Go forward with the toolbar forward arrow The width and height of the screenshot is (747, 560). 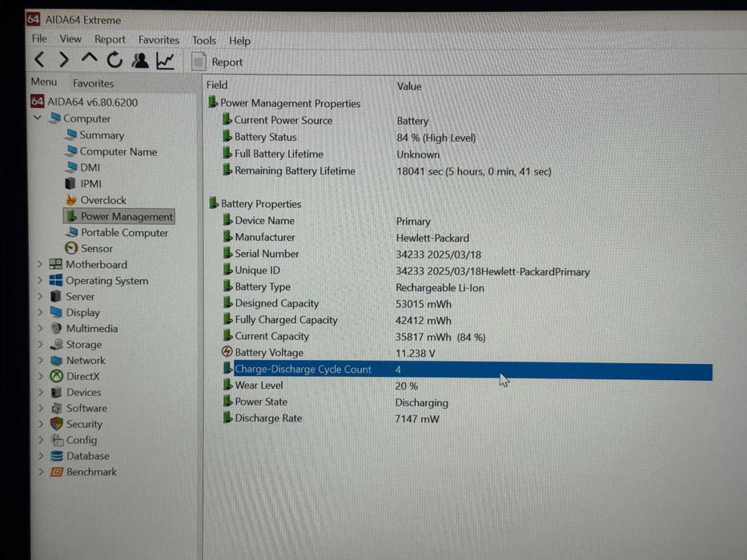point(64,60)
